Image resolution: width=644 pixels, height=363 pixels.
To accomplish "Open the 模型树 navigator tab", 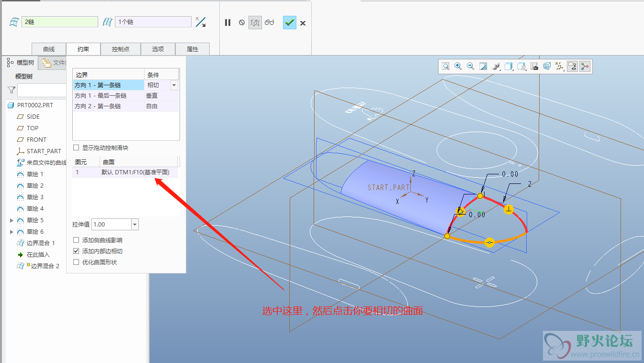I will pyautogui.click(x=21, y=62).
